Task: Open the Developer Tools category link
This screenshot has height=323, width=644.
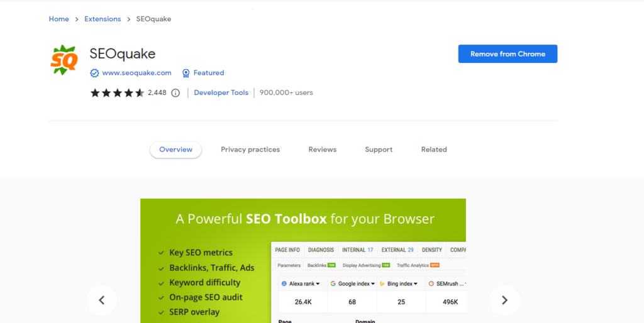Action: click(221, 93)
